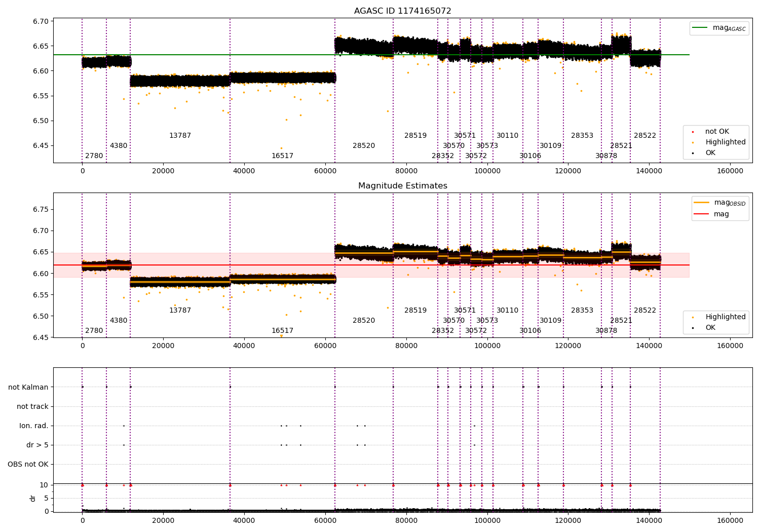Click obsid label 30110 in the Magnitude Estimates plot
Screen dimensions: 760x532
(507, 311)
